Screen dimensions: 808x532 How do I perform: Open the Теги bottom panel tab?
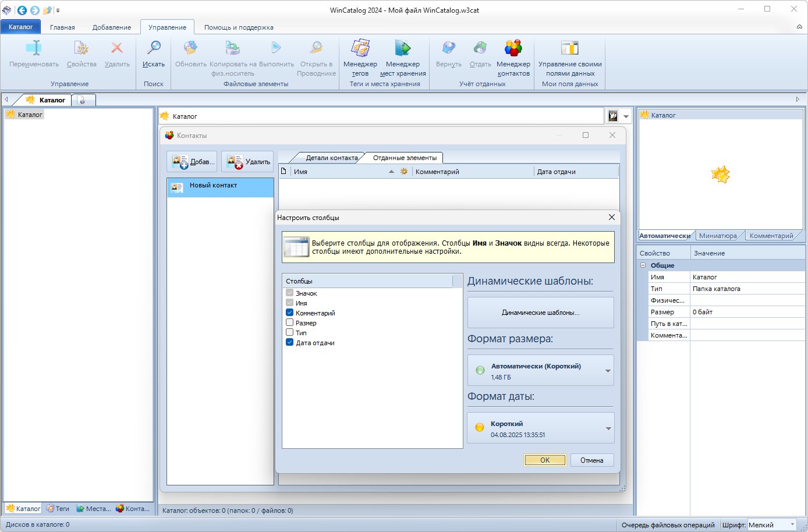click(x=58, y=509)
